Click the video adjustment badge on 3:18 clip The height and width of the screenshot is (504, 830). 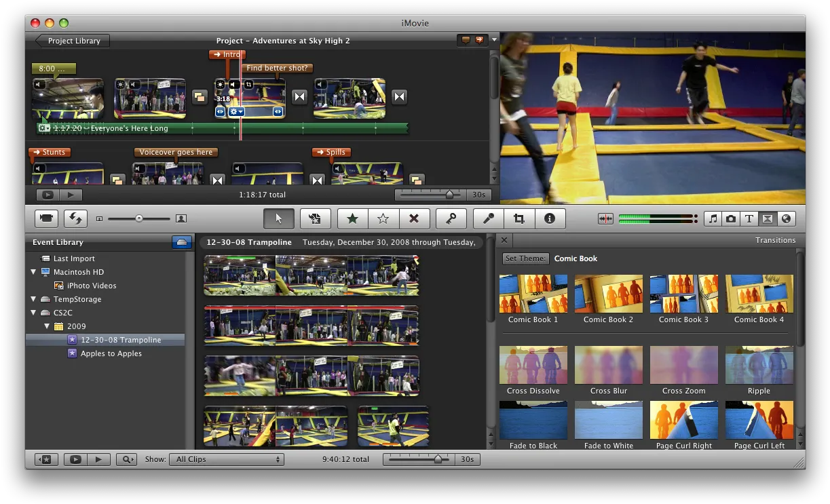coord(220,85)
